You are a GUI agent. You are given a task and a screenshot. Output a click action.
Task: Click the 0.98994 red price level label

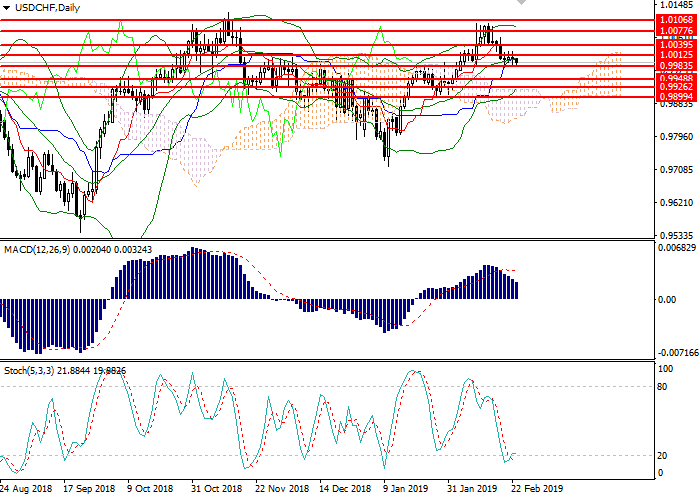674,96
